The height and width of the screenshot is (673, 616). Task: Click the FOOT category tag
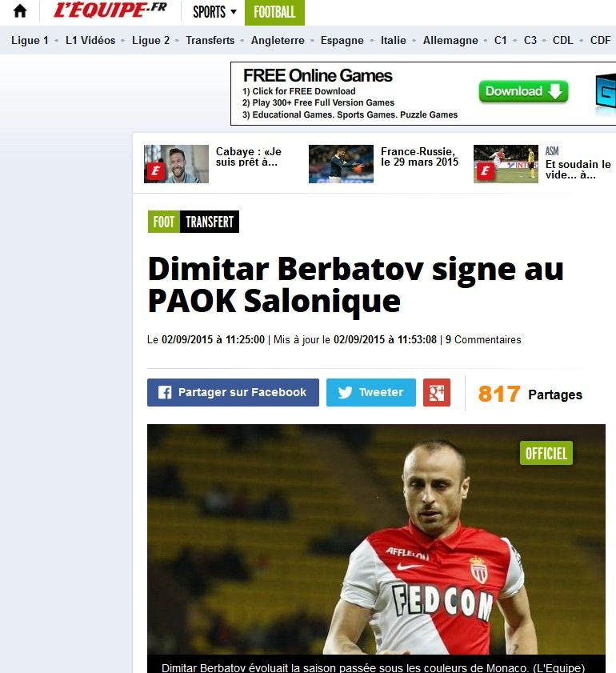tap(164, 222)
